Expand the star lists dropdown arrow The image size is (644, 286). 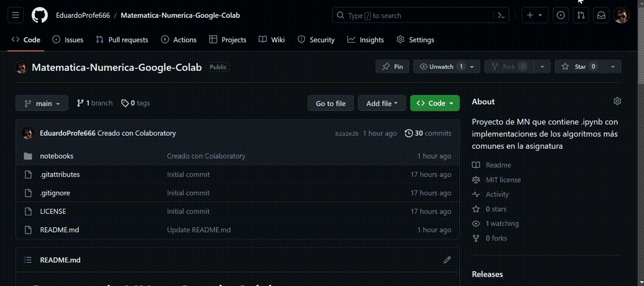(x=613, y=67)
